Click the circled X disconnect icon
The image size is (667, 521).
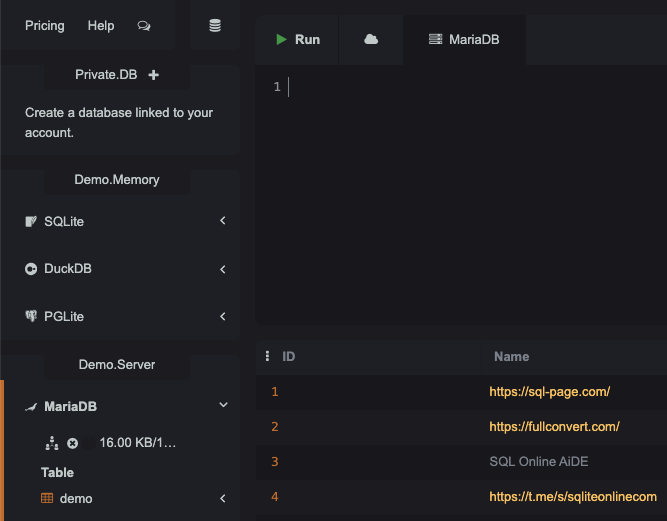(x=73, y=444)
